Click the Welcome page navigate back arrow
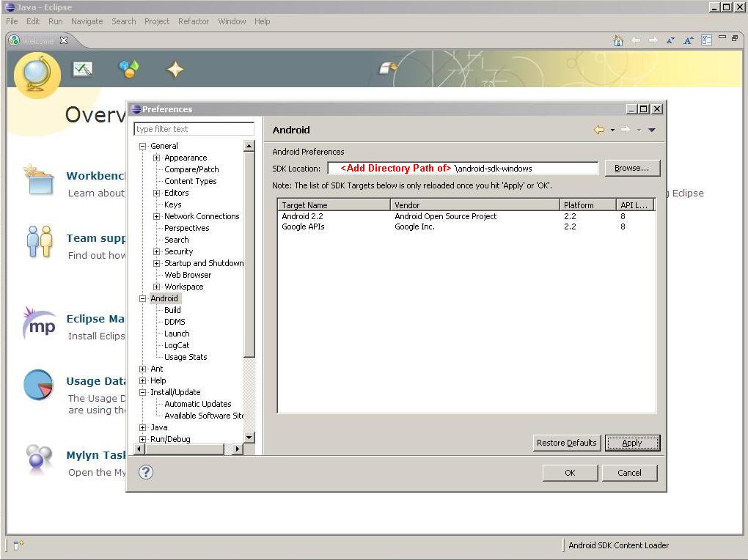The width and height of the screenshot is (748, 560). [636, 40]
